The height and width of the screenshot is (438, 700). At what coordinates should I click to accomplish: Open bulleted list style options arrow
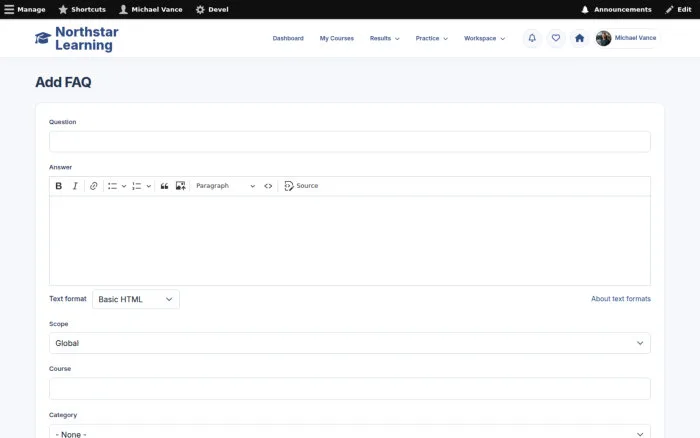124,186
